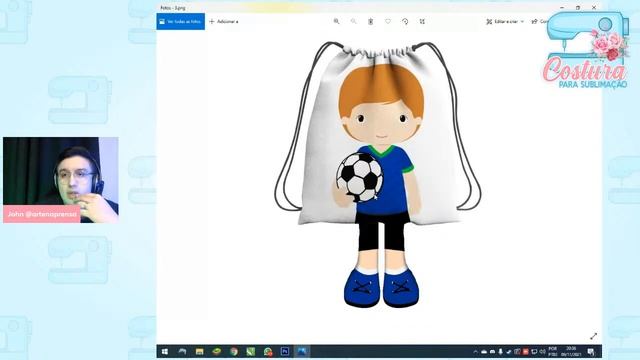The height and width of the screenshot is (360, 640).
Task: Click the share 'Compartilhar' button
Action: (x=539, y=21)
